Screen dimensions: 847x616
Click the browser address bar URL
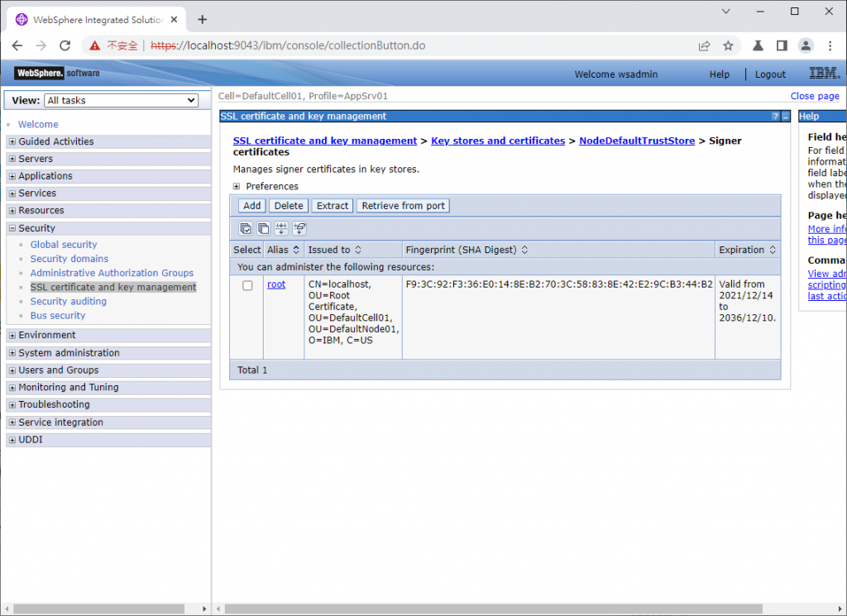[288, 45]
